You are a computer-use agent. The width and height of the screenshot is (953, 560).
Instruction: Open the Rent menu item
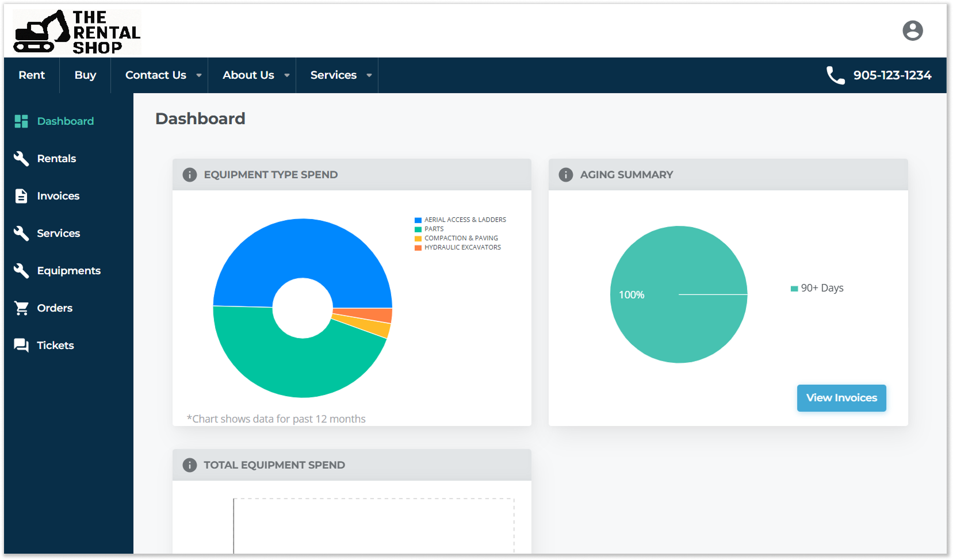[x=32, y=75]
